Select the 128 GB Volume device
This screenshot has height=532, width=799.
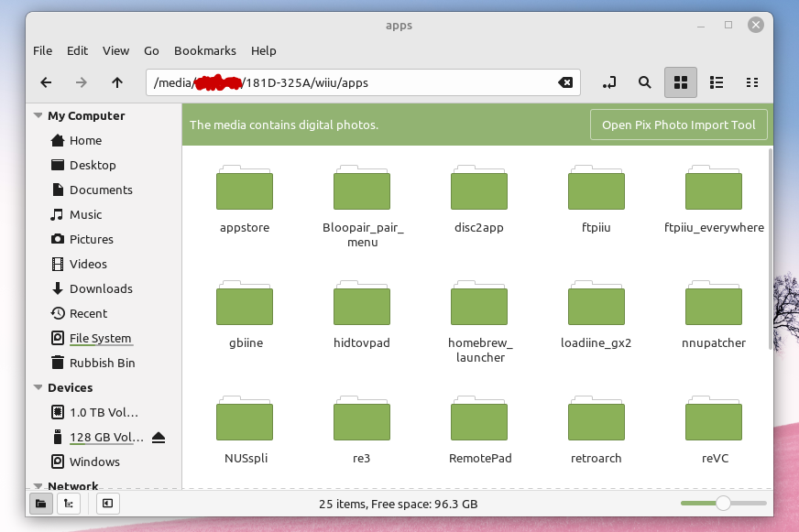click(x=106, y=438)
